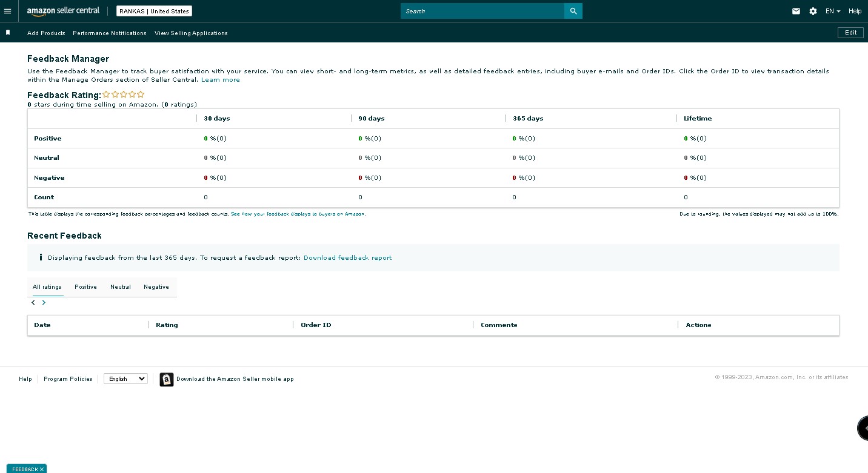Screen dimensions: 868x473
Task: Click the Negative row label in the rating table
Action: [x=49, y=178]
